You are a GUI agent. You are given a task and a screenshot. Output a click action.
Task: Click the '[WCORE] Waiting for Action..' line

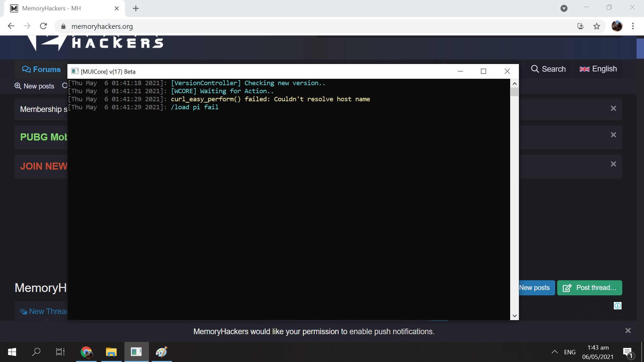click(x=222, y=91)
